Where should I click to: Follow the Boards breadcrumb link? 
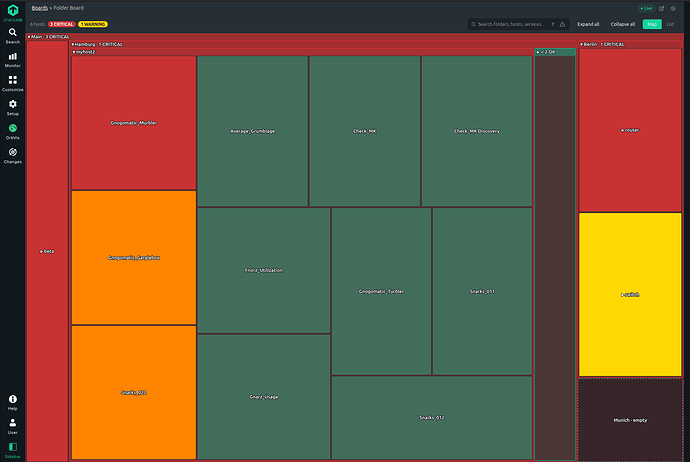tap(40, 8)
